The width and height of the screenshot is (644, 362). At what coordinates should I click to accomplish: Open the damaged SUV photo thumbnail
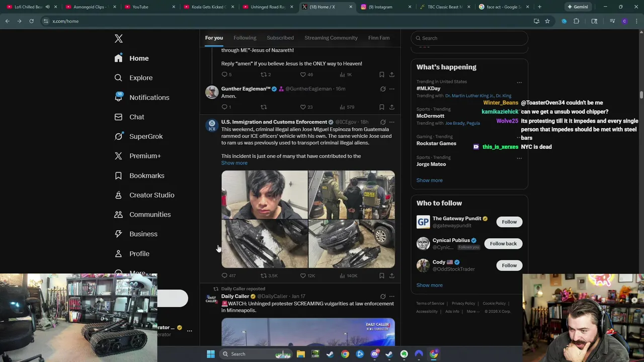352,244
